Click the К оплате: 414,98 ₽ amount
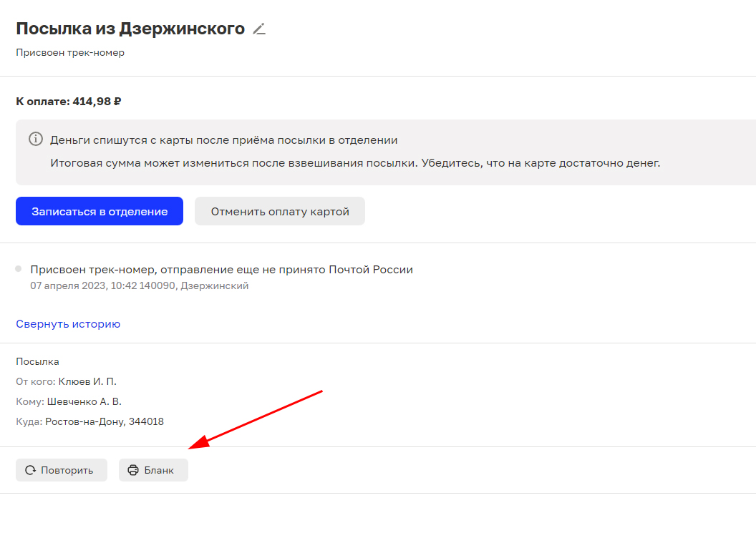 [69, 102]
